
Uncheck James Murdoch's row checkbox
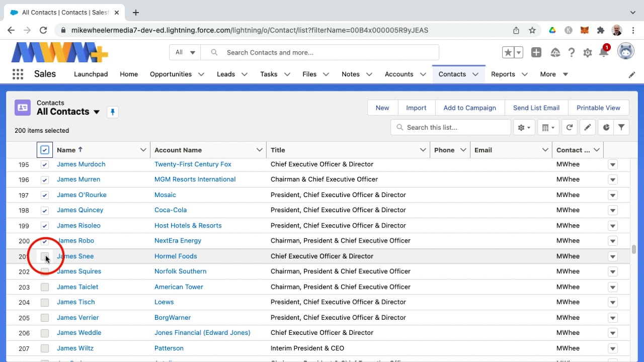(45, 164)
